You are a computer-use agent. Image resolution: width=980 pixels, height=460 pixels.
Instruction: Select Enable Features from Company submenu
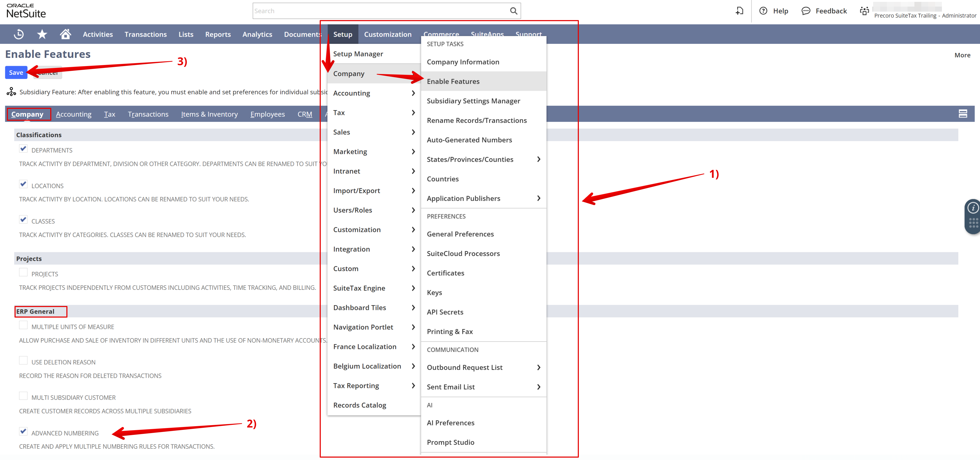click(484, 81)
